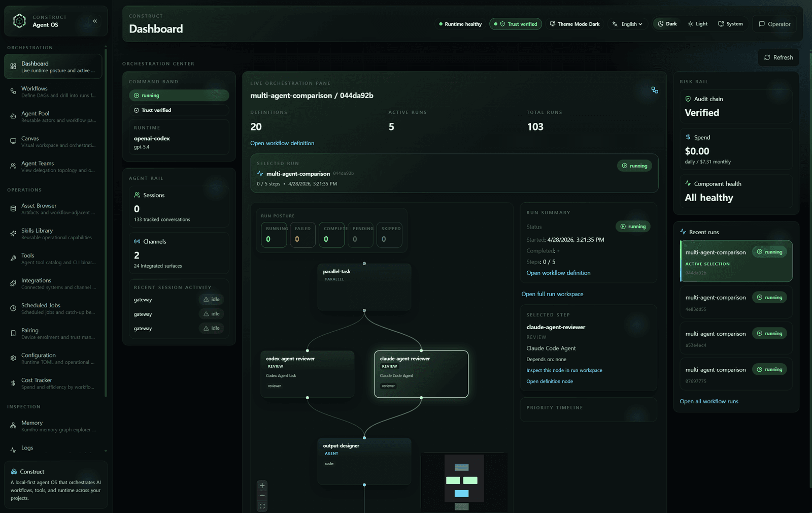This screenshot has height=513, width=812.
Task: Click the Channels broadcast icon
Action: (137, 241)
